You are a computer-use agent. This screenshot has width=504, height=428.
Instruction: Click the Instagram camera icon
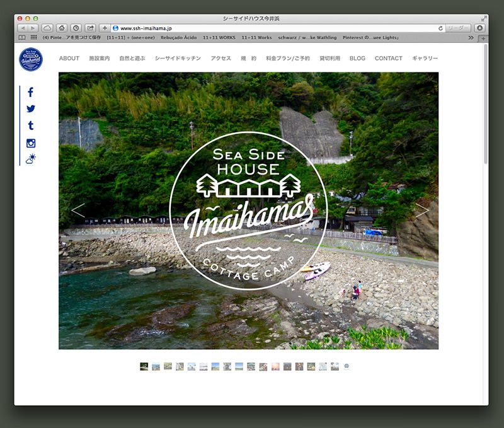31,143
